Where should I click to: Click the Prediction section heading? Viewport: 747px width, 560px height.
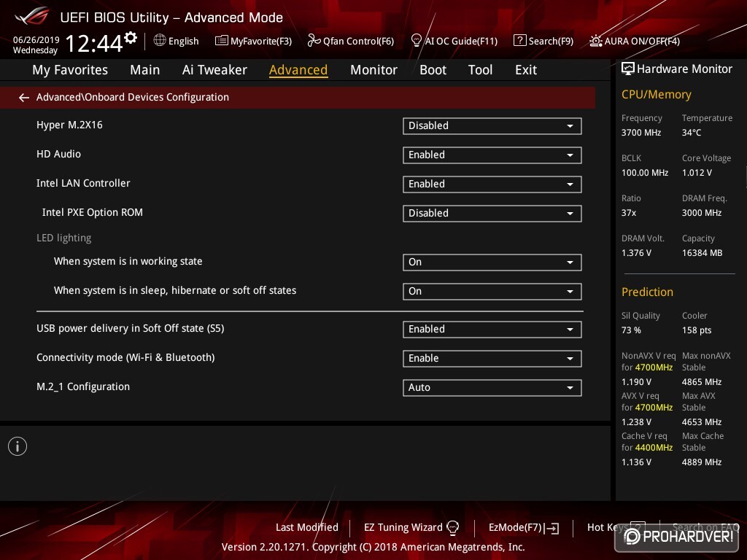(647, 292)
